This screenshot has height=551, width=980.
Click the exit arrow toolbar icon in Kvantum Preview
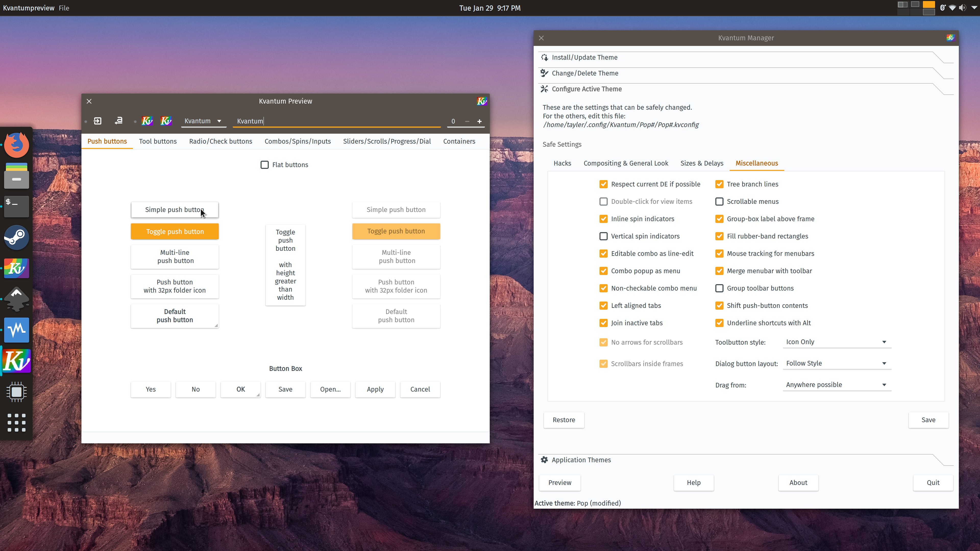(x=98, y=121)
